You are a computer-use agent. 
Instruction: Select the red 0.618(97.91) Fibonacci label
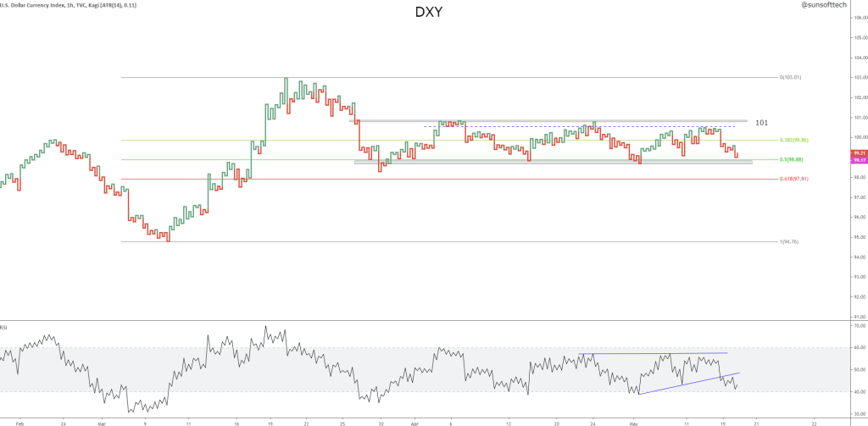[x=794, y=179]
